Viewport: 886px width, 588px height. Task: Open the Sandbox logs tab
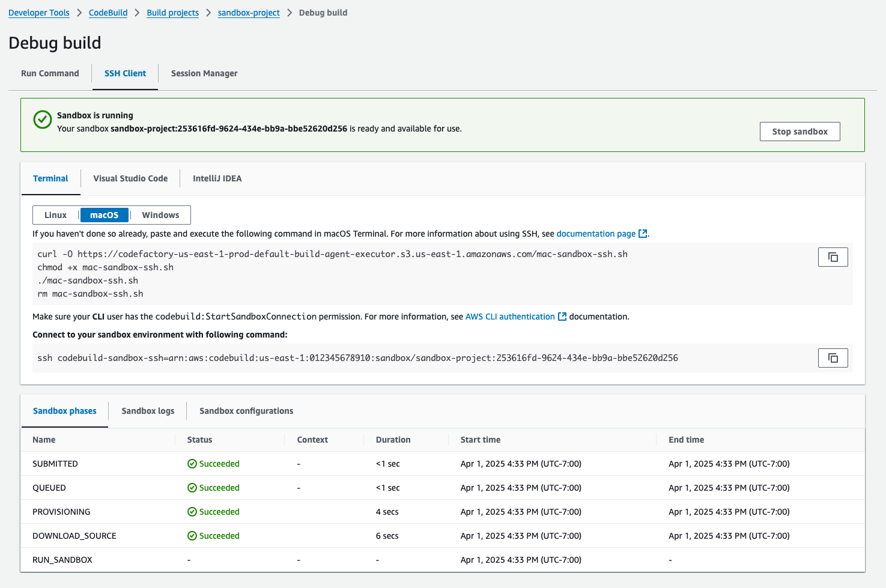pos(147,411)
